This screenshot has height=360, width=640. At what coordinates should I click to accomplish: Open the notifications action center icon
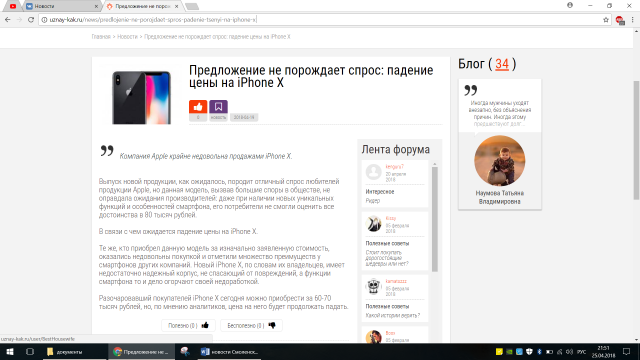[x=627, y=352]
